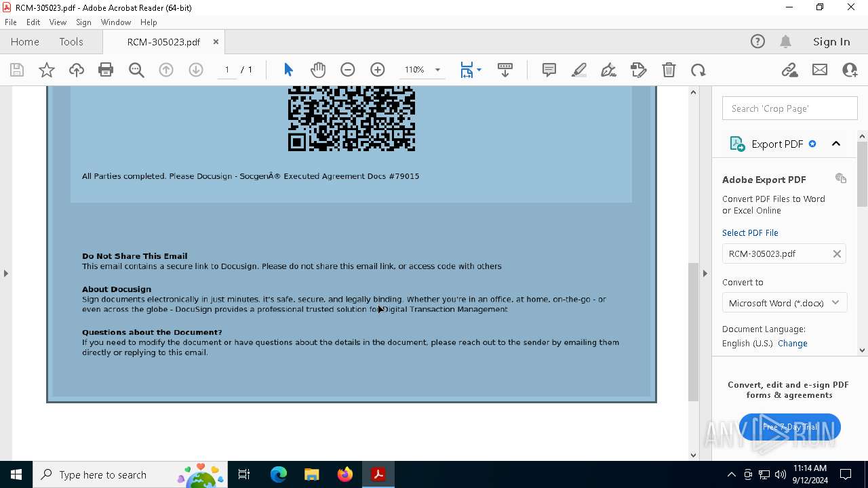Screen dimensions: 868x488
Task: Upload file to cloud icon
Action: click(x=77, y=70)
